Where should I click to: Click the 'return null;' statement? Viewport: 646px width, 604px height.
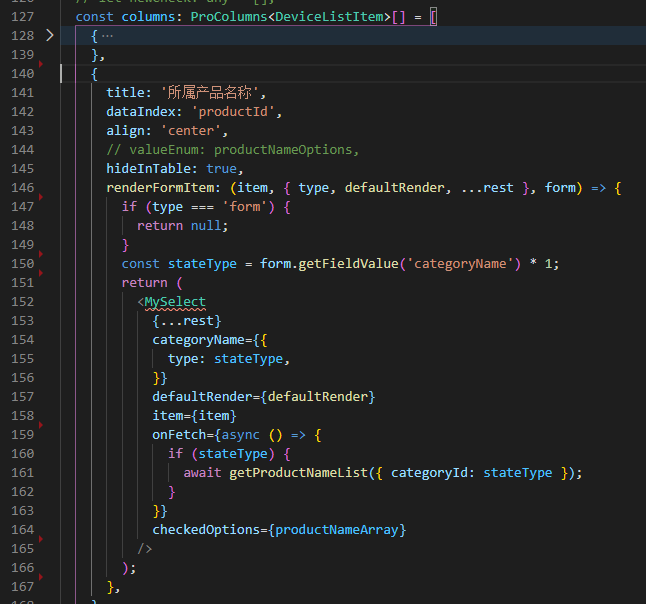[x=183, y=225]
